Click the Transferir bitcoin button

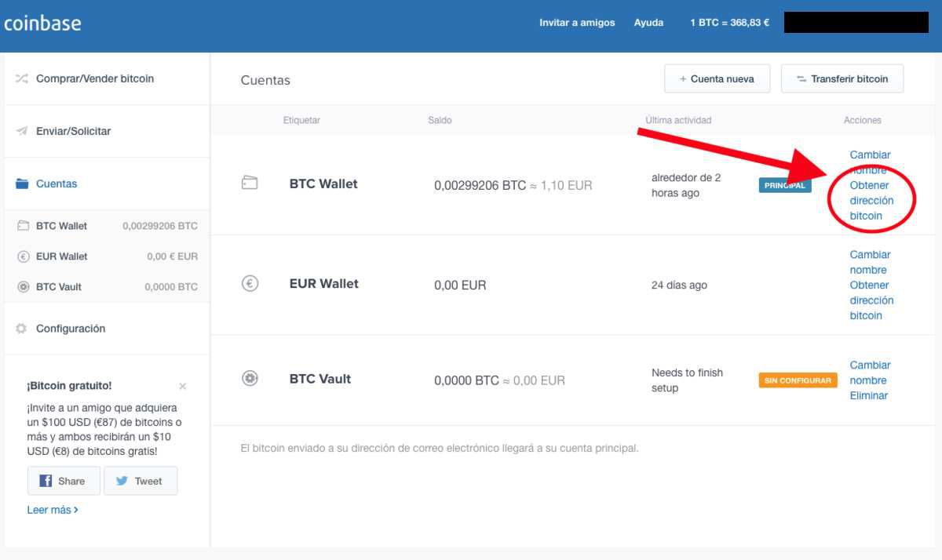click(842, 78)
